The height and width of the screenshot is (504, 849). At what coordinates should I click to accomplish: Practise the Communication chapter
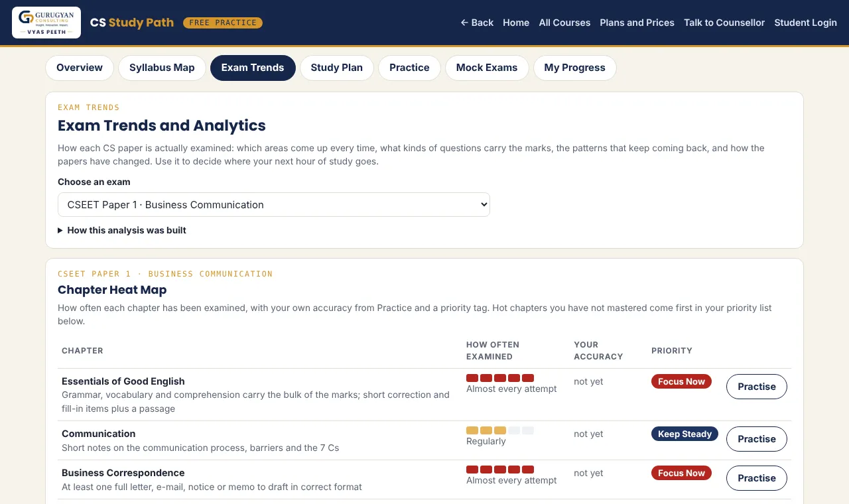[757, 439]
